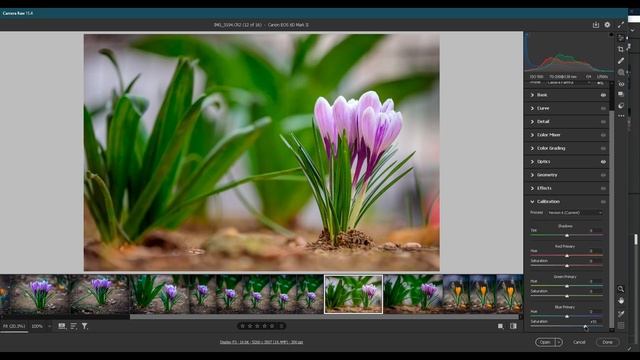Open the three-dots more settings icon
The image size is (640, 360).
621,116
